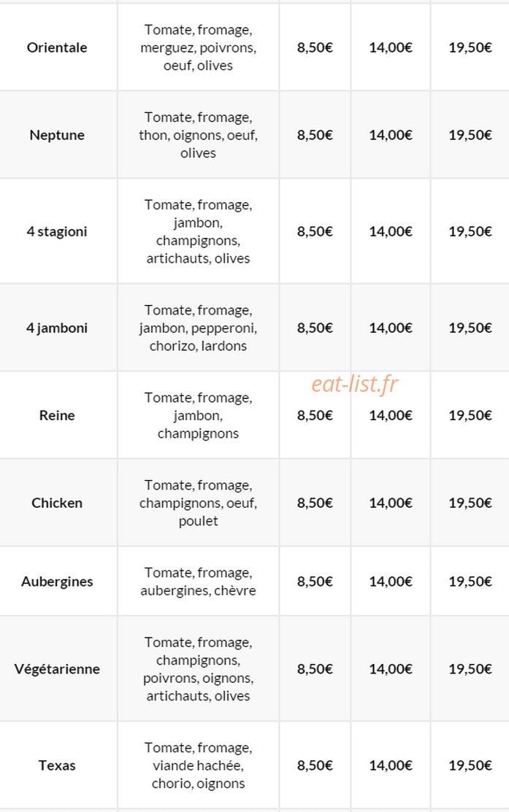The image size is (509, 812).
Task: Select the Chicken 19,50€ price
Action: point(470,503)
